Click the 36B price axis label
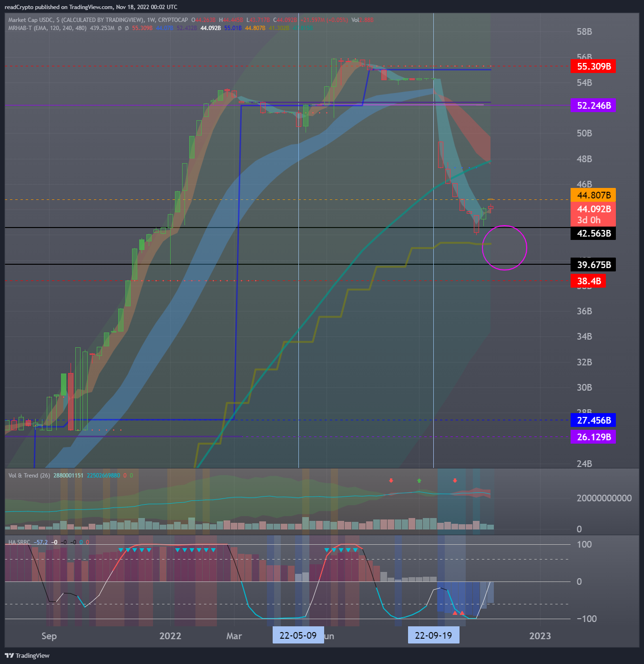This screenshot has height=664, width=644. pyautogui.click(x=584, y=311)
